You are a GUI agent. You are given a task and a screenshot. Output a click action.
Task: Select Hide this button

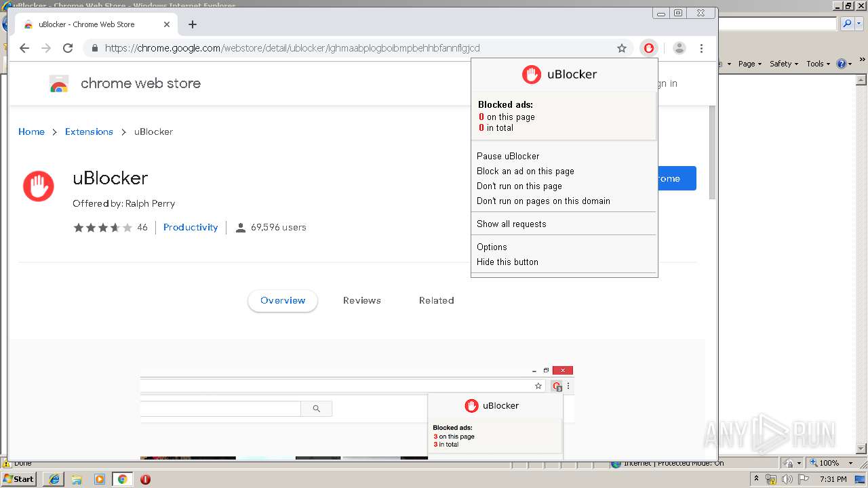507,262
